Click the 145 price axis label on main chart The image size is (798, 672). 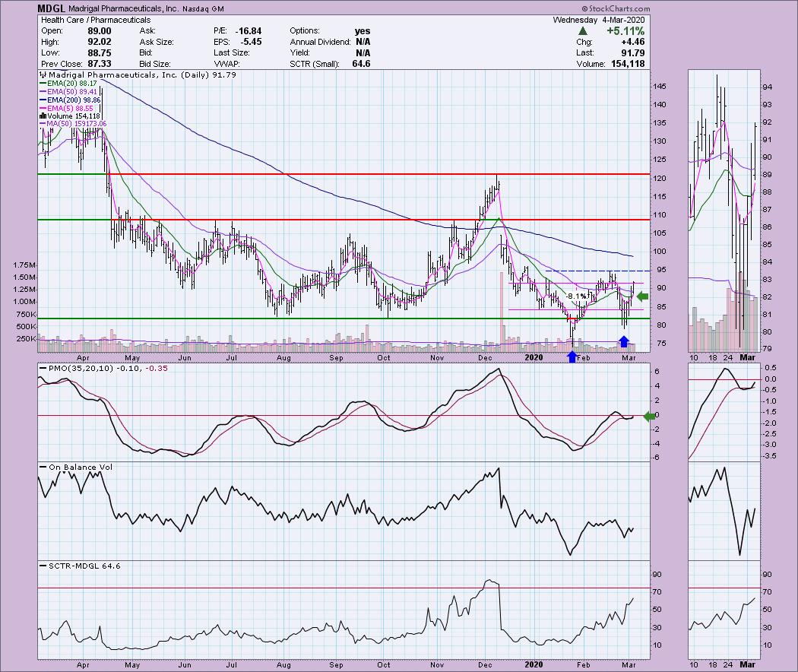pos(660,87)
